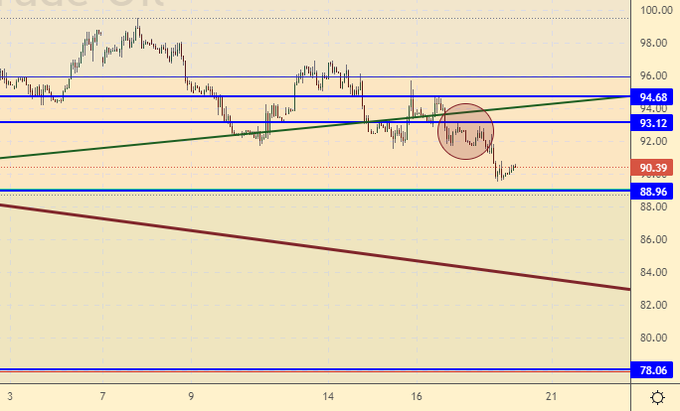
Task: Click the 88.96 blue price label
Action: 657,190
